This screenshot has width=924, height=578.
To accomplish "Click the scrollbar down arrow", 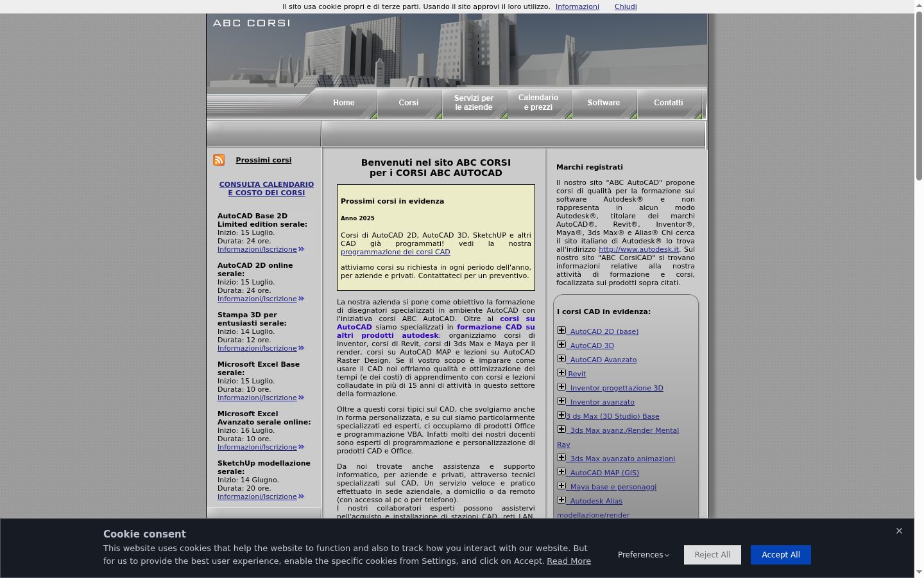I will click(x=919, y=572).
